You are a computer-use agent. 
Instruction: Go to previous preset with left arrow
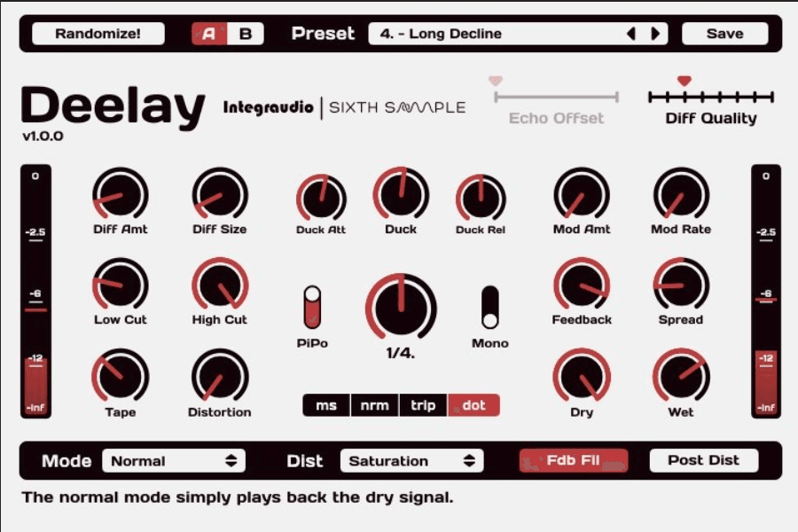click(631, 34)
